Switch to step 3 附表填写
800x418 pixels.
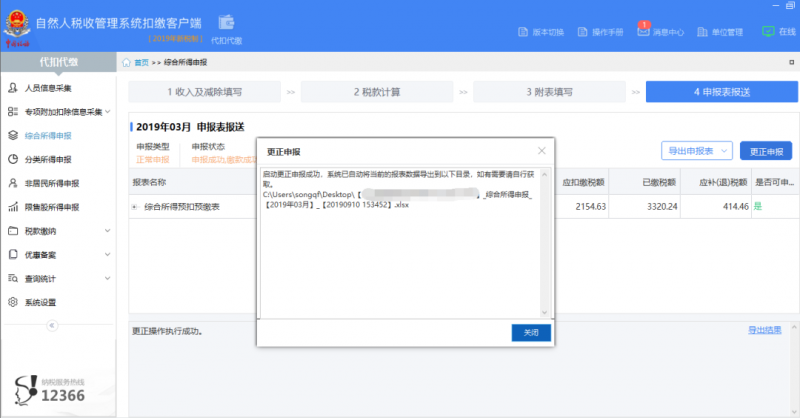coord(550,92)
